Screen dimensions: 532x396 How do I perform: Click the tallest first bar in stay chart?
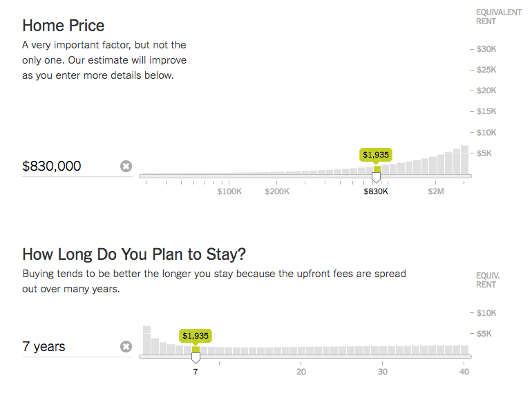click(146, 339)
